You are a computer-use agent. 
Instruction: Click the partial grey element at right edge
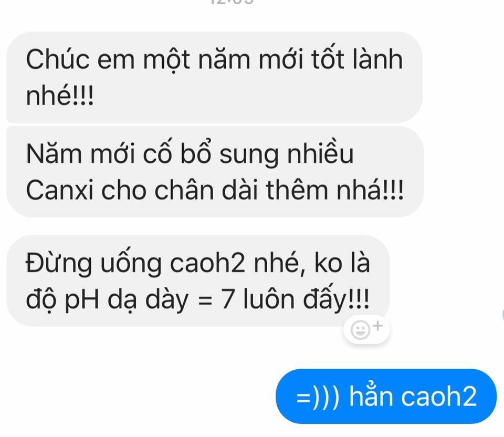[x=503, y=314]
